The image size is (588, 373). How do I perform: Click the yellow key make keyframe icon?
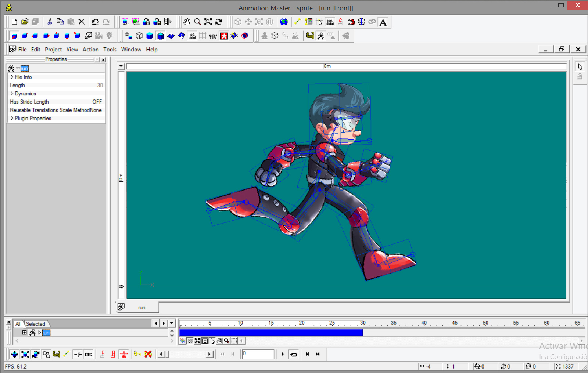(x=137, y=354)
